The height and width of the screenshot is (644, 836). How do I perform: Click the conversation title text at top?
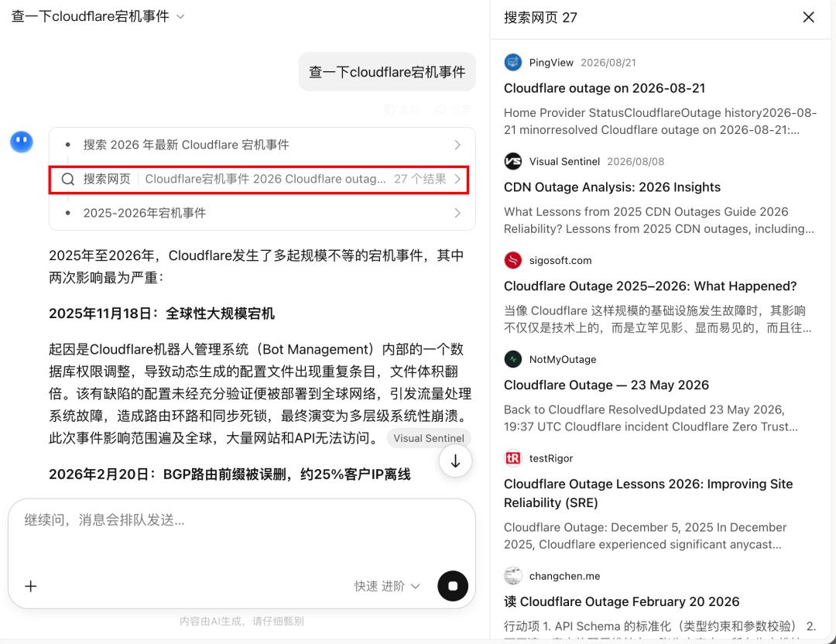(x=90, y=16)
